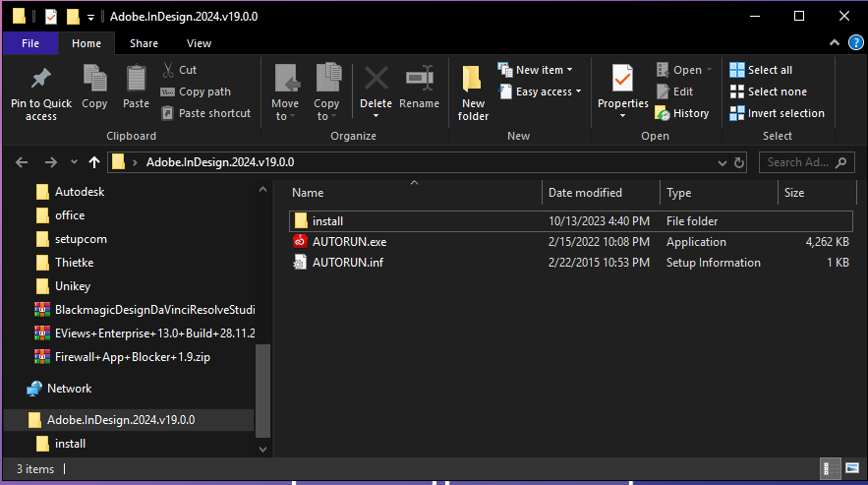Image resolution: width=868 pixels, height=485 pixels.
Task: Expand the address bar history dropdown
Action: (x=722, y=162)
